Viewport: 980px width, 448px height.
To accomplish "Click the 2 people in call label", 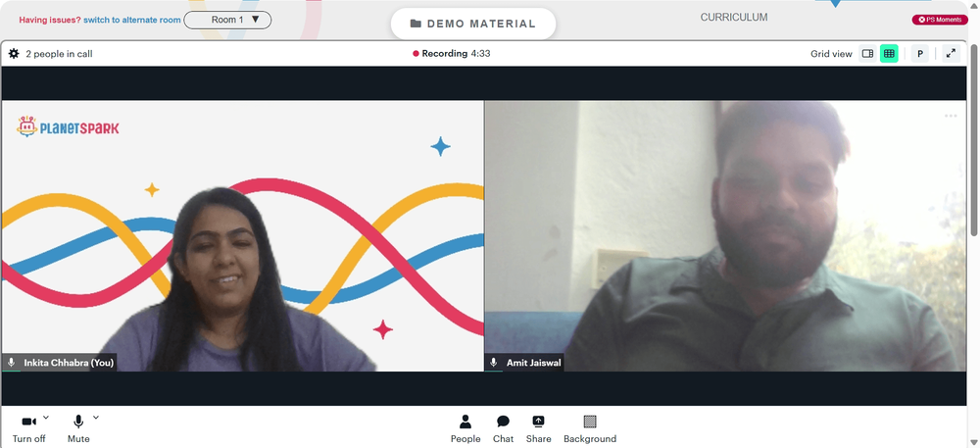I will 60,54.
